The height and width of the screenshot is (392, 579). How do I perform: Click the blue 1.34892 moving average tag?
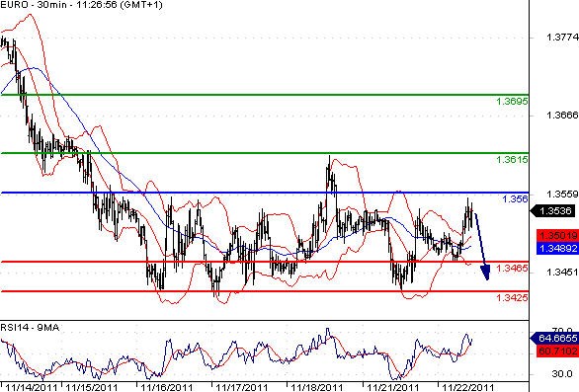557,248
